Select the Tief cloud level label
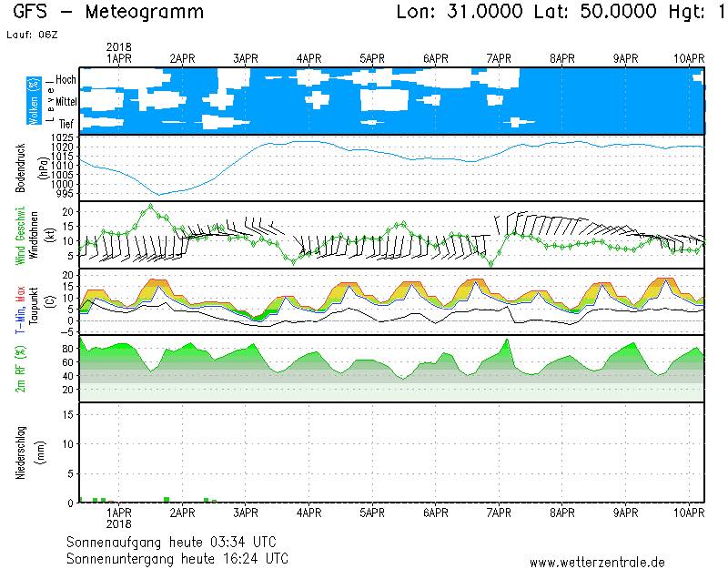Screen dimensions: 728x569 [x=67, y=122]
